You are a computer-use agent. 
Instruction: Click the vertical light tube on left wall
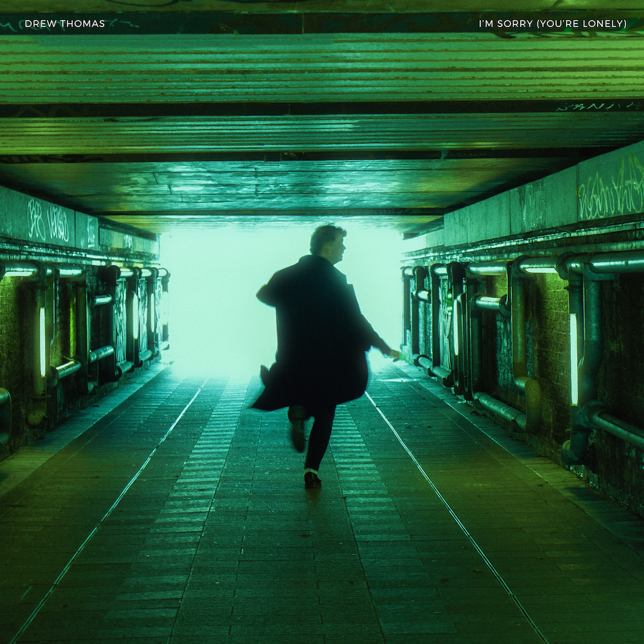coord(43,341)
